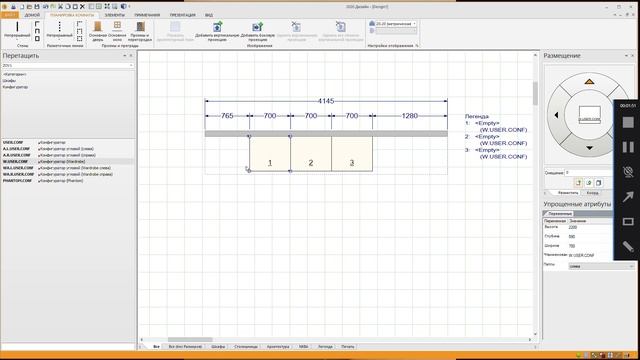Click the left arrow on placement wheel
This screenshot has width=640, height=360.
tap(556, 115)
